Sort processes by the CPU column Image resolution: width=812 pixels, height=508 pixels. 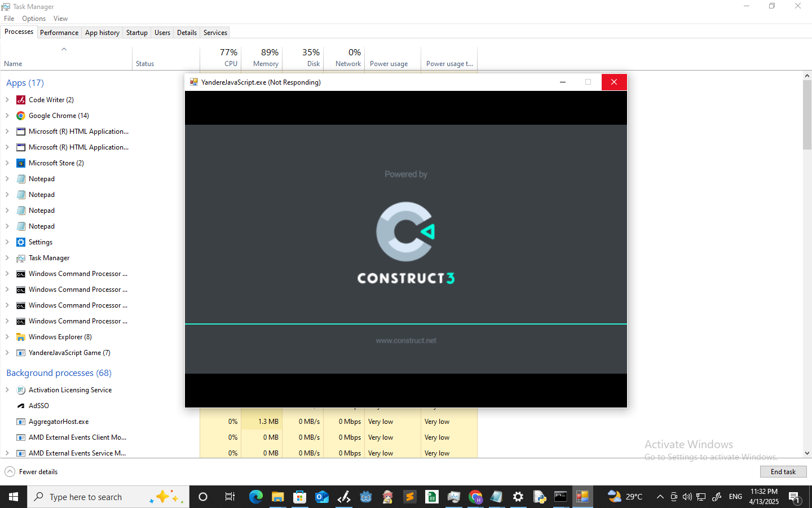pos(220,57)
